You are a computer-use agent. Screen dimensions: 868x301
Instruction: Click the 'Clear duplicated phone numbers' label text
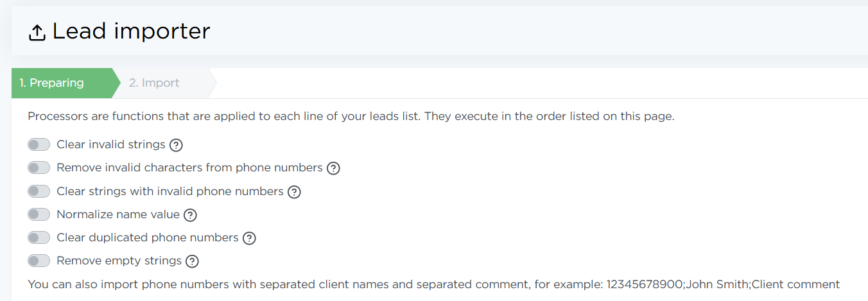click(x=147, y=237)
